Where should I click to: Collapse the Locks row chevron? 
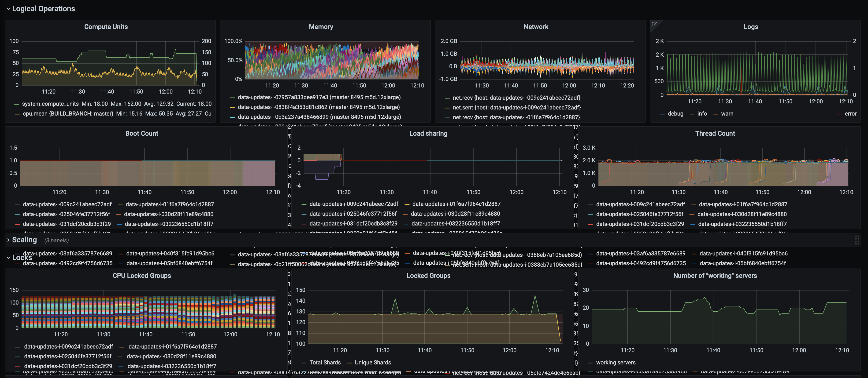[x=8, y=258]
